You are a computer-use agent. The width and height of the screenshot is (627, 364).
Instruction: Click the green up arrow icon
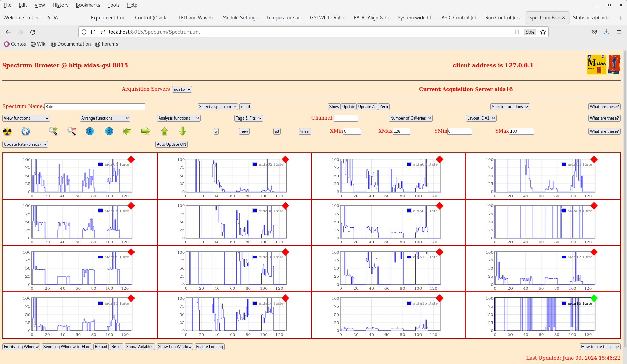164,131
